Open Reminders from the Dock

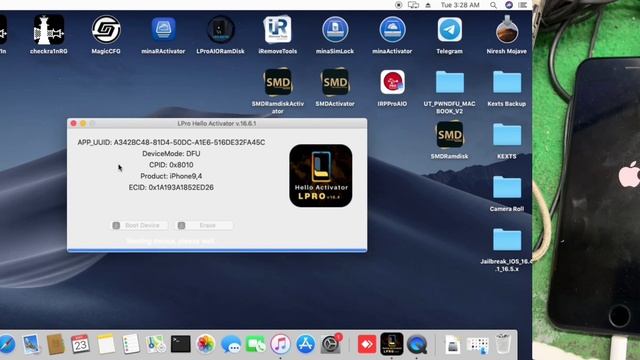tap(131, 345)
